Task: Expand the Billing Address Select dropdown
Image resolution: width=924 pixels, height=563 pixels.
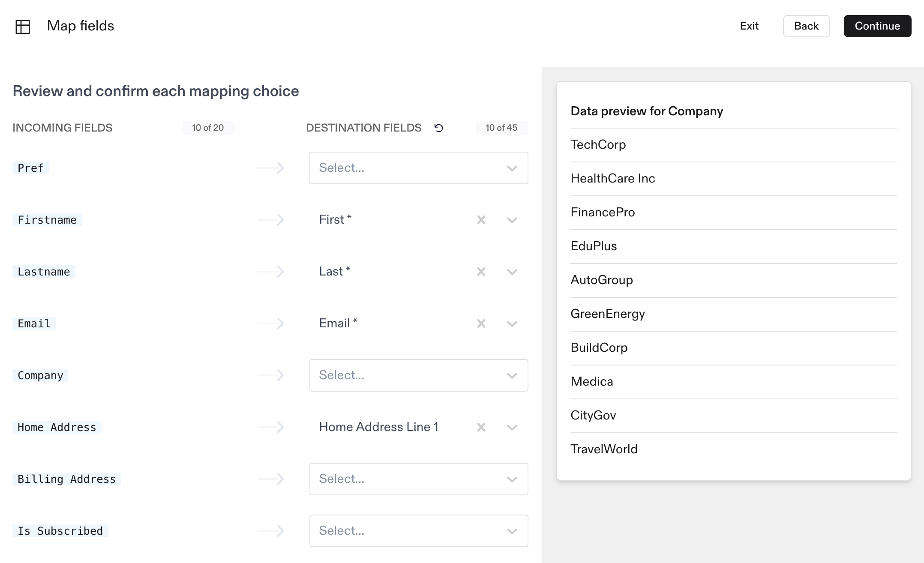Action: click(418, 479)
